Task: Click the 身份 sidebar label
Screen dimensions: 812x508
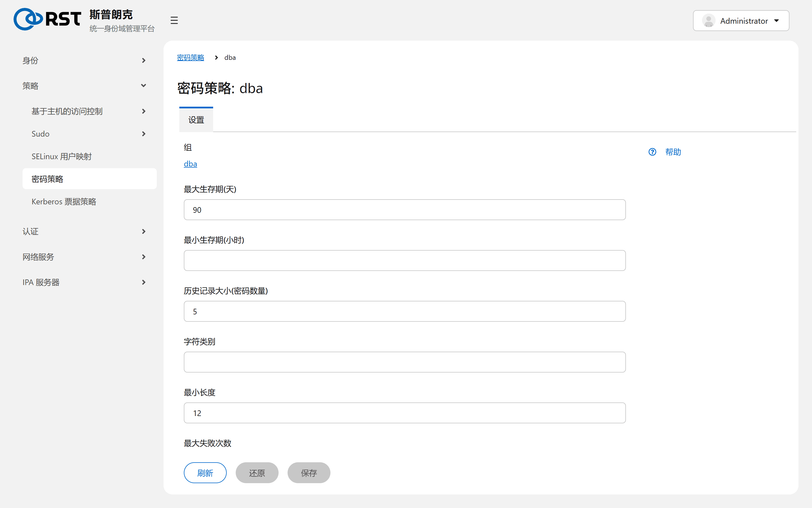Action: (30, 60)
